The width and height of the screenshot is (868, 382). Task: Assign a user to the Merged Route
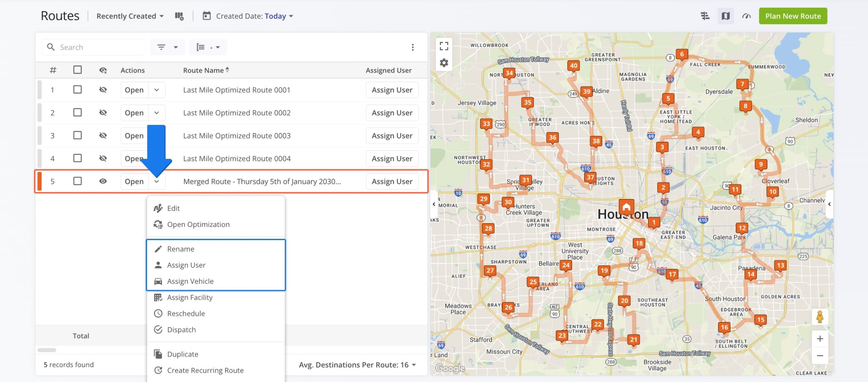click(392, 181)
